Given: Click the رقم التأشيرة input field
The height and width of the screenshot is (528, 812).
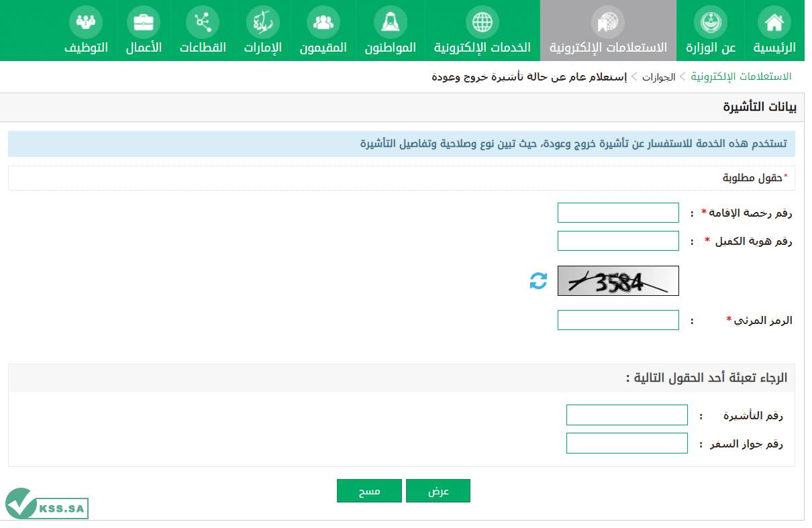Looking at the screenshot, I should (627, 415).
